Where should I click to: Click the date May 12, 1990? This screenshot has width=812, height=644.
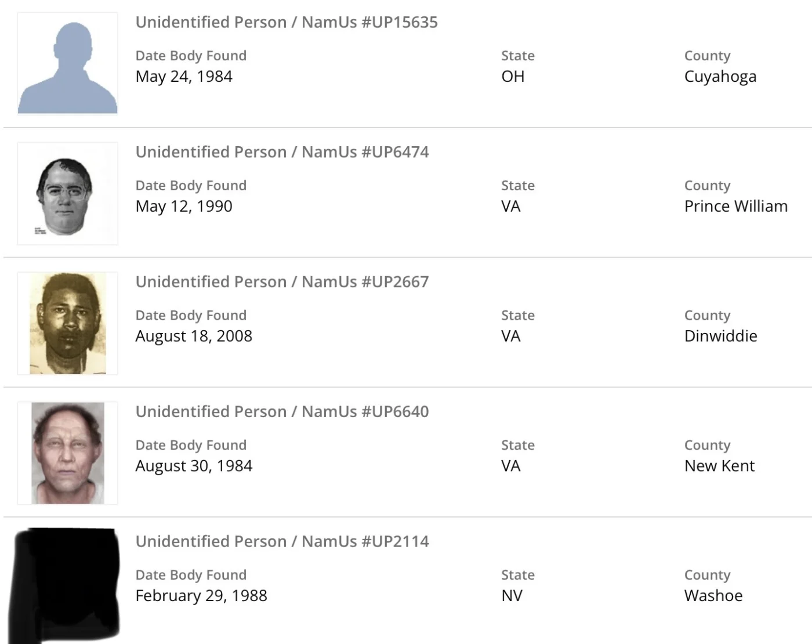[x=184, y=207]
